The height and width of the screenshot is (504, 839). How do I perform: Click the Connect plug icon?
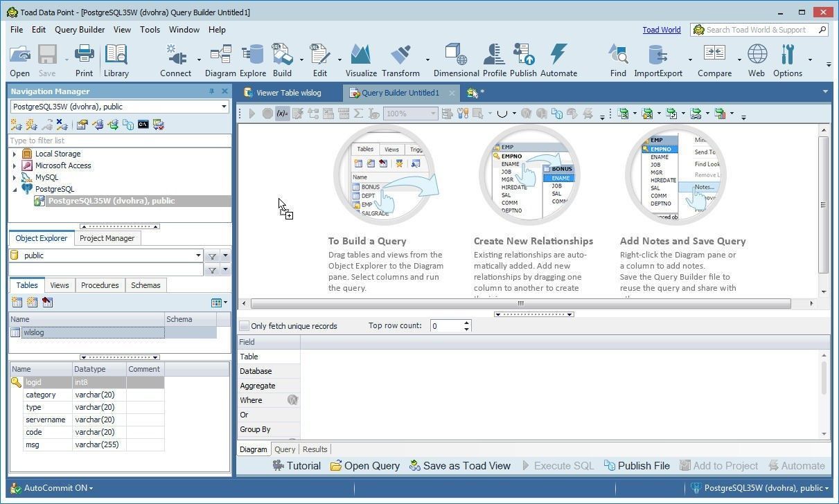click(x=175, y=60)
